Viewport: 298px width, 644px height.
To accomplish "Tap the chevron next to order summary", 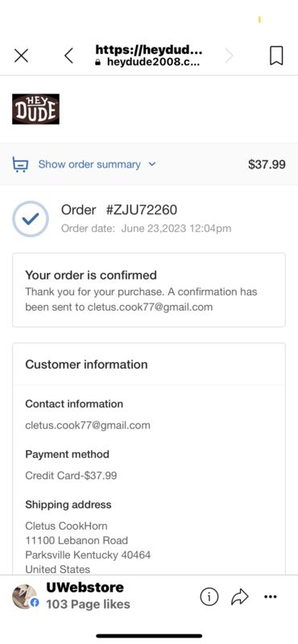I will (x=152, y=164).
